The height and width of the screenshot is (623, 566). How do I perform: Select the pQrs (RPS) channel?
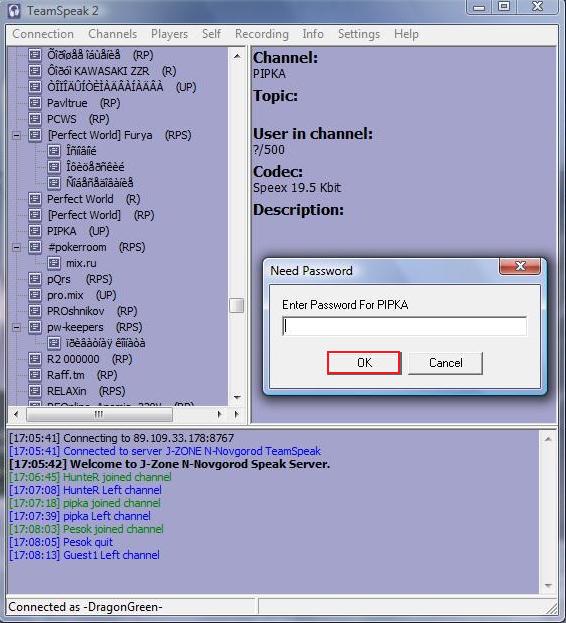(79, 279)
